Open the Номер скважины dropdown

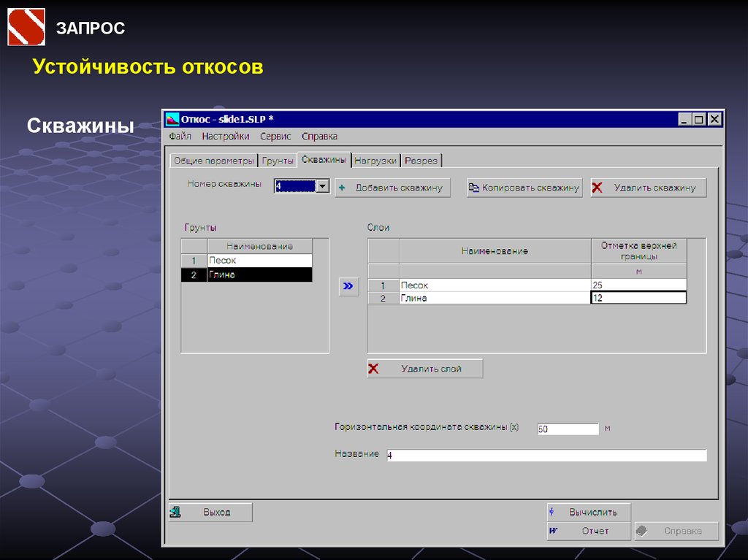coord(322,186)
